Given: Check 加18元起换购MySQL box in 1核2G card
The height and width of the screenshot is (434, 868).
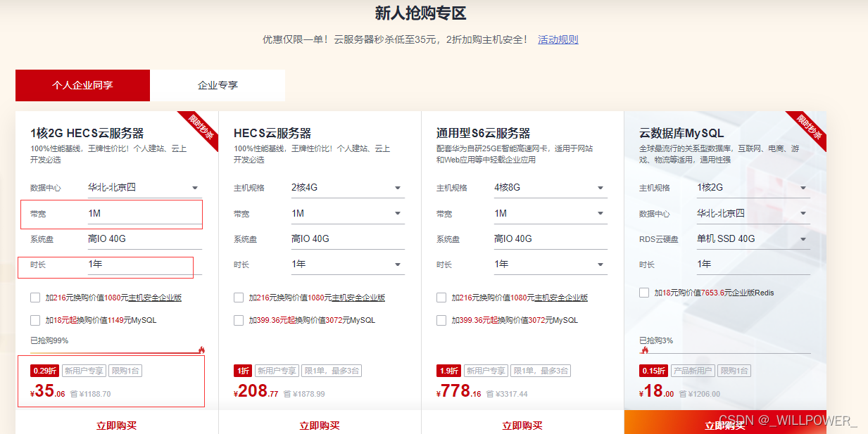Looking at the screenshot, I should (x=35, y=320).
